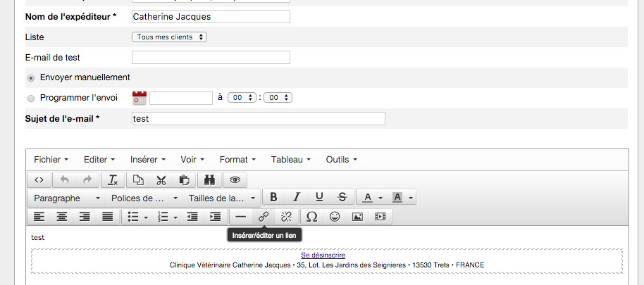Follow the Se désinscrire link

click(x=323, y=255)
